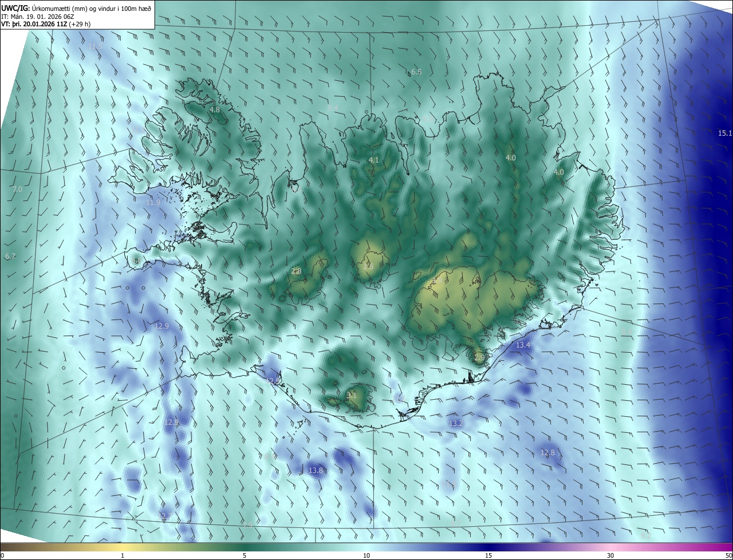Image resolution: width=733 pixels, height=560 pixels.
Task: Click the VT: þri. 20.01.2026 11Z (+29 h) line
Action: point(46,24)
